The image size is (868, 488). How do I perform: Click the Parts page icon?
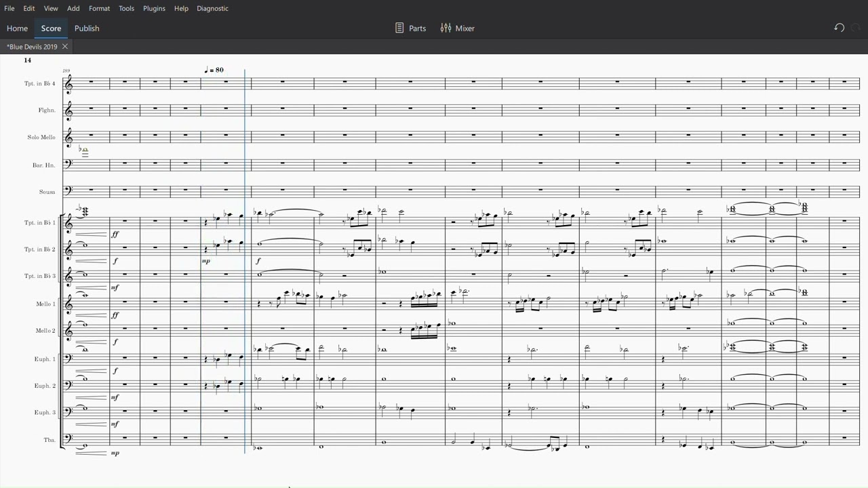pos(399,28)
